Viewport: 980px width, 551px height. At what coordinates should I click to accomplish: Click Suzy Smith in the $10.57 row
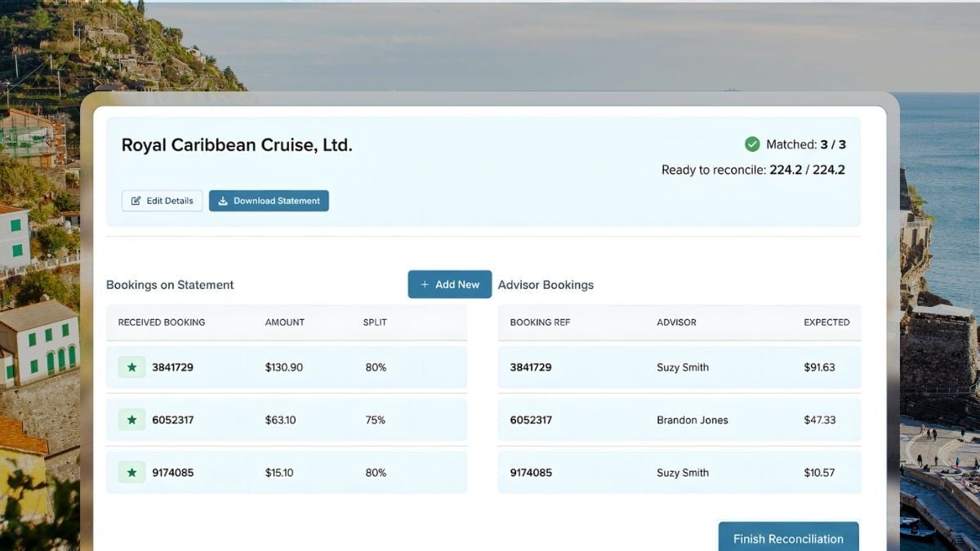click(683, 473)
